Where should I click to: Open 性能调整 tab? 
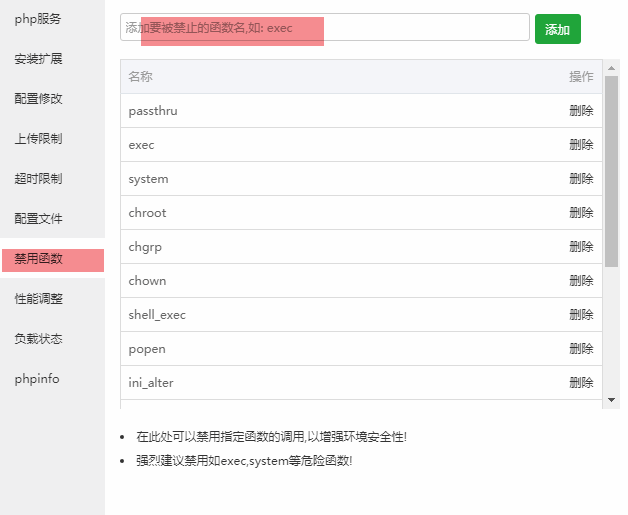click(x=38, y=299)
